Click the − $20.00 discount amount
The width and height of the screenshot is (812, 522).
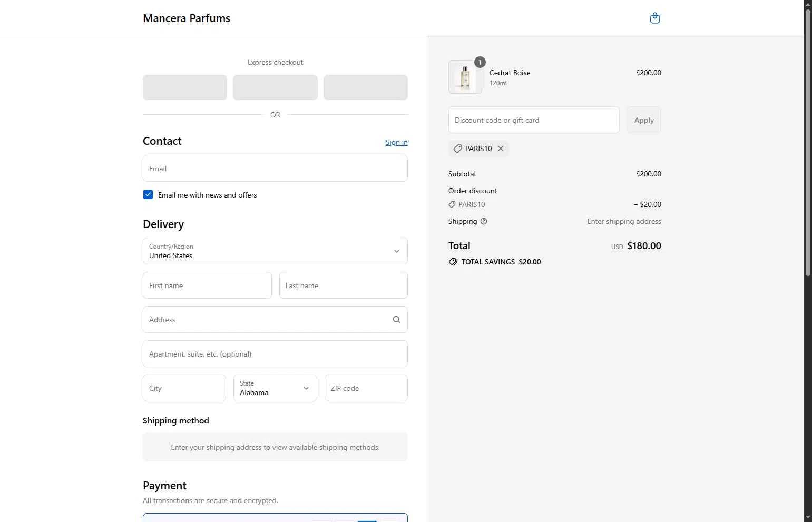(x=648, y=204)
